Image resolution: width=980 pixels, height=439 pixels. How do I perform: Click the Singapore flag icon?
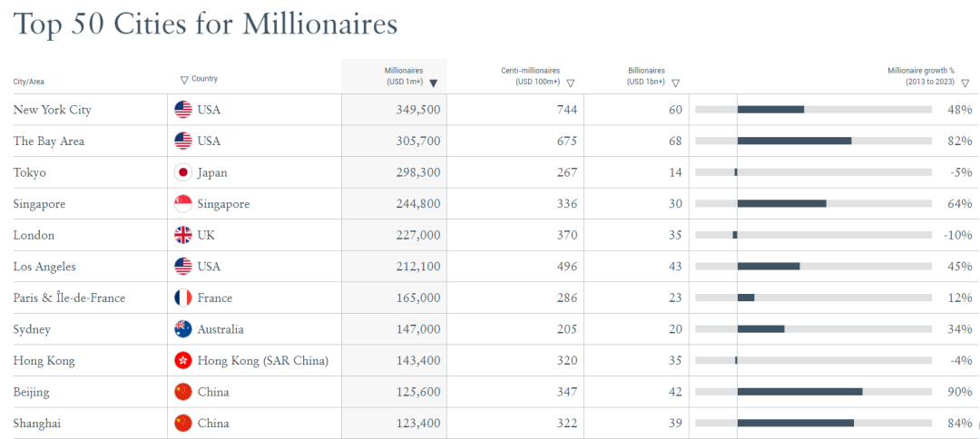[x=183, y=204]
